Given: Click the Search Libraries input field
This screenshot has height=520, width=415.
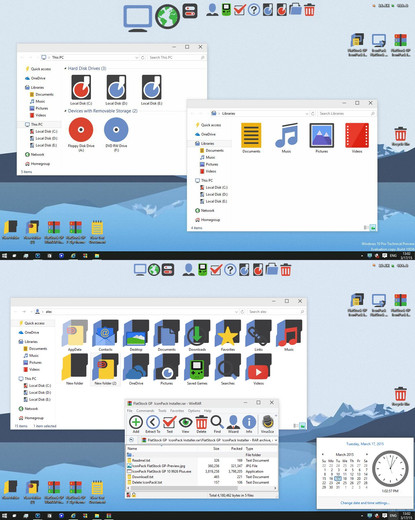Looking at the screenshot, I should (346, 114).
